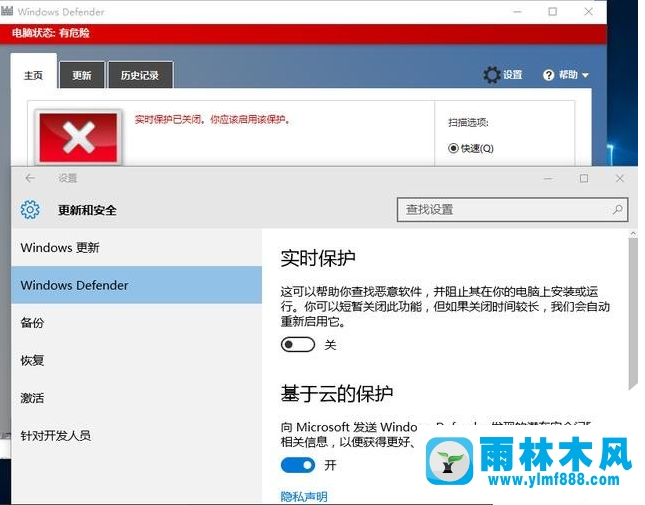Viewport: 645px width, 505px height.
Task: Click into the 查找设置 search field
Action: [512, 210]
